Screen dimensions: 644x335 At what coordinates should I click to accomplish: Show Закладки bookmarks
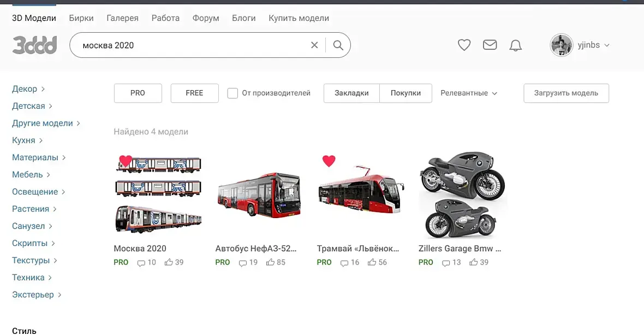point(351,93)
